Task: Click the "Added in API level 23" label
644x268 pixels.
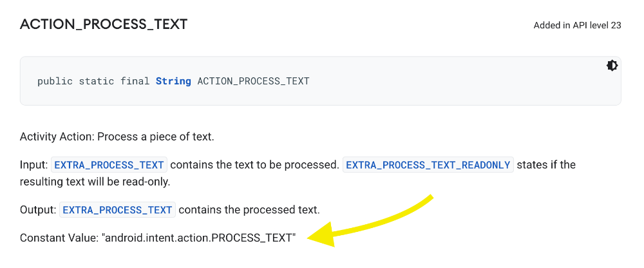Action: click(x=577, y=26)
